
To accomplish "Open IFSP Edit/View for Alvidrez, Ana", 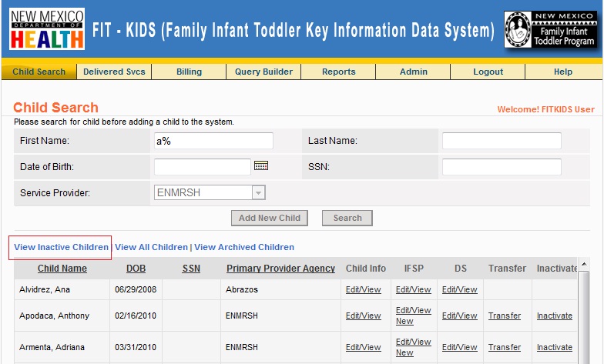I will [413, 289].
